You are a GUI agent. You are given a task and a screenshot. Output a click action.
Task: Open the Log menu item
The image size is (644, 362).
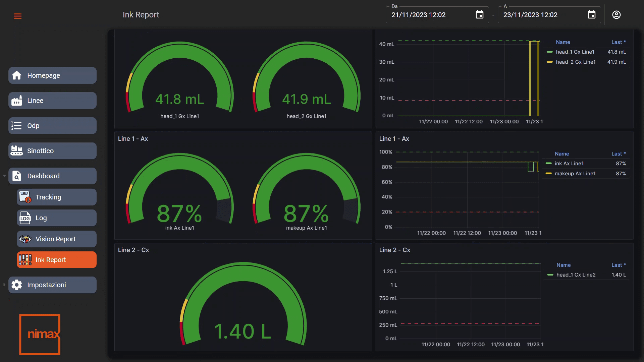(x=56, y=218)
